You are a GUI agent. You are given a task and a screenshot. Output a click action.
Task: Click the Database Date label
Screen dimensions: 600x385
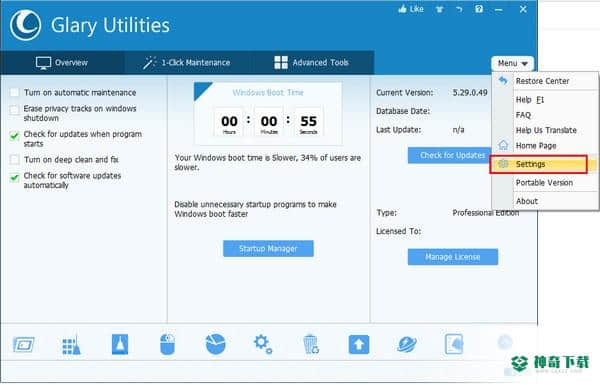coord(403,111)
